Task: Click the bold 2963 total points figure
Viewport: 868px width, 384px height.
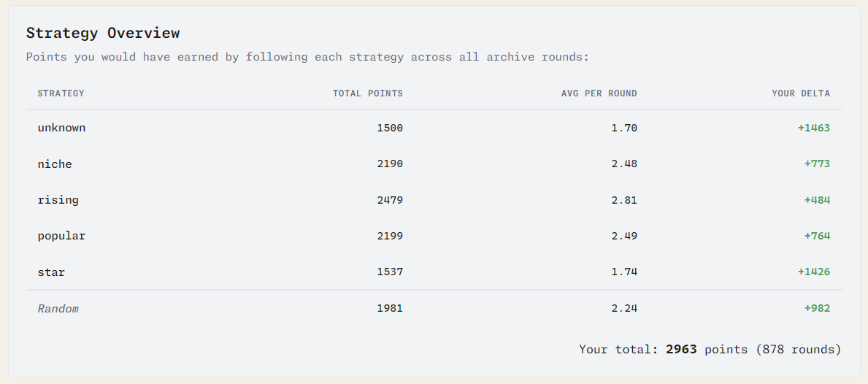Action: [681, 350]
